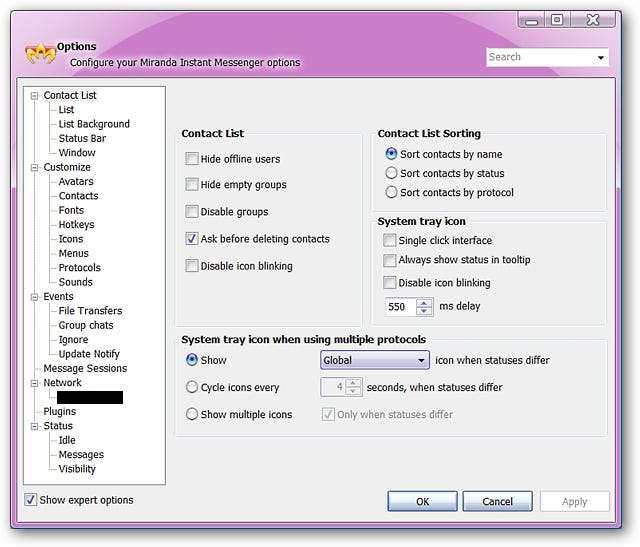
Task: Open Fonts settings
Action: pos(71,210)
